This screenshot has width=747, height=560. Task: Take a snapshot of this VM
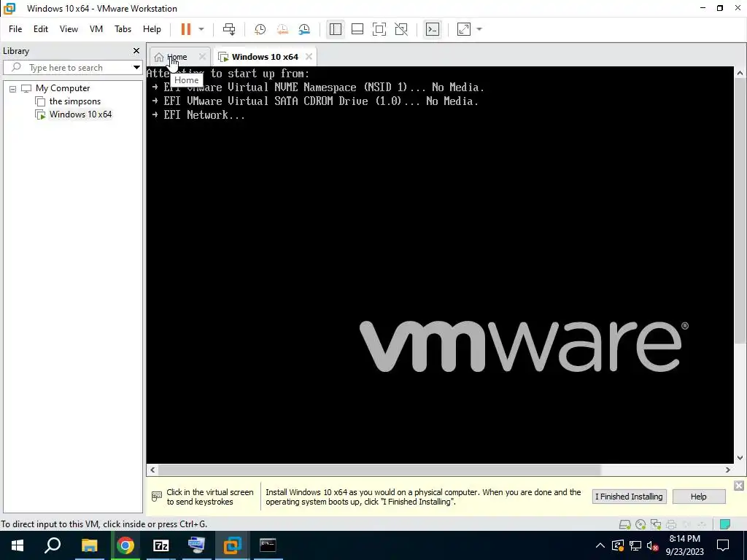[260, 29]
